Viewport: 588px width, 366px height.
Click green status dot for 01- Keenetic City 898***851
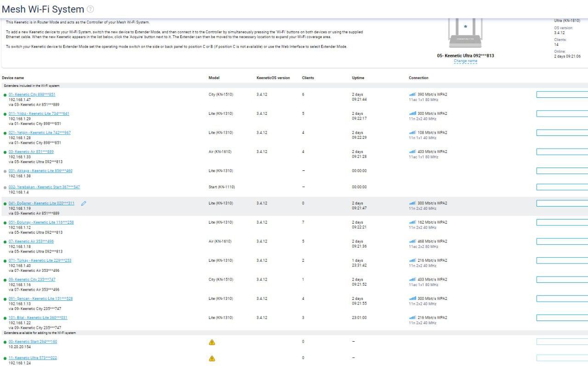click(5, 95)
